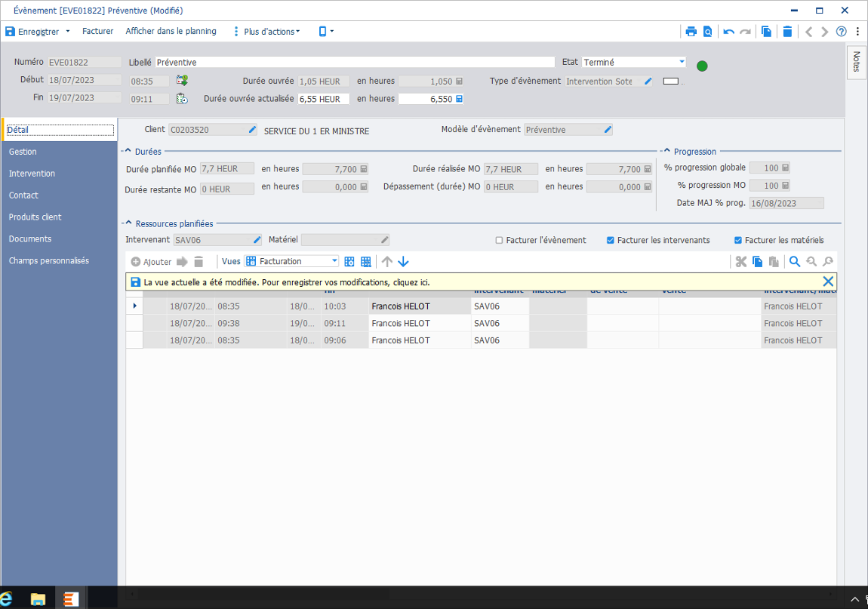
Task: Move the resource row down with blue down arrow
Action: coord(403,262)
